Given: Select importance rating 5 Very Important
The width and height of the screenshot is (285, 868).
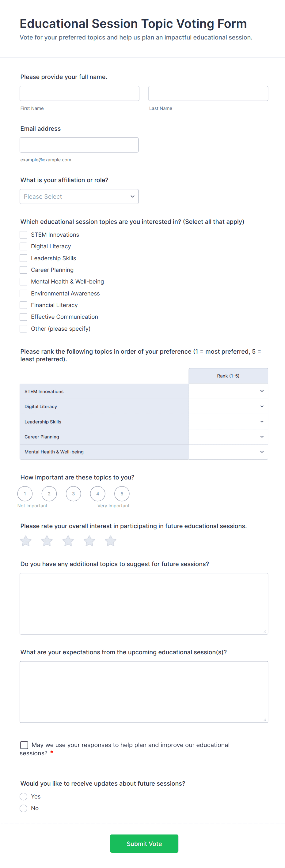Looking at the screenshot, I should coord(122,494).
